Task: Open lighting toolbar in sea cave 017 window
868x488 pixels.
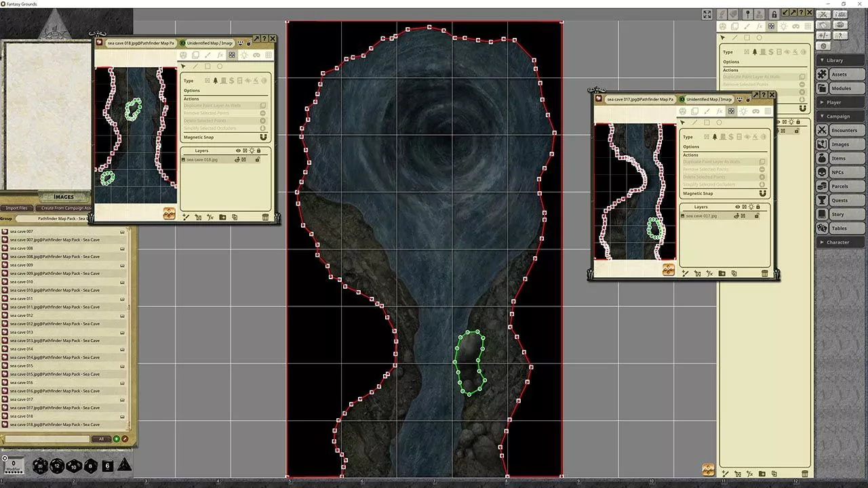Action: (743, 111)
